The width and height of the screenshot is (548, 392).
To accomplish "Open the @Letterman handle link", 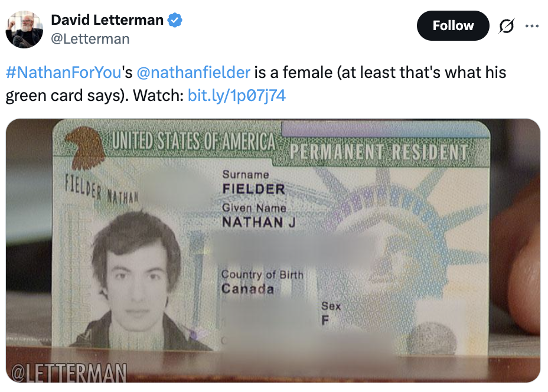I will pyautogui.click(x=90, y=39).
